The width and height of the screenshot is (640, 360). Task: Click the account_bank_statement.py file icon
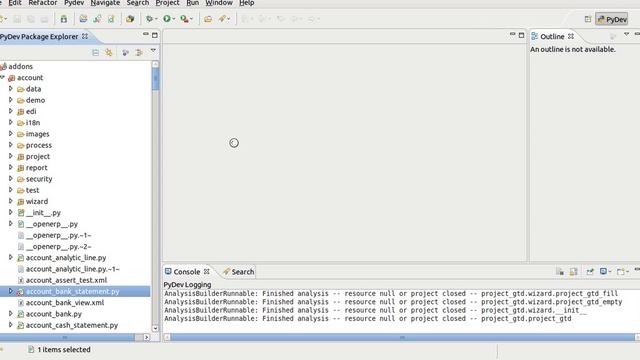[20, 291]
